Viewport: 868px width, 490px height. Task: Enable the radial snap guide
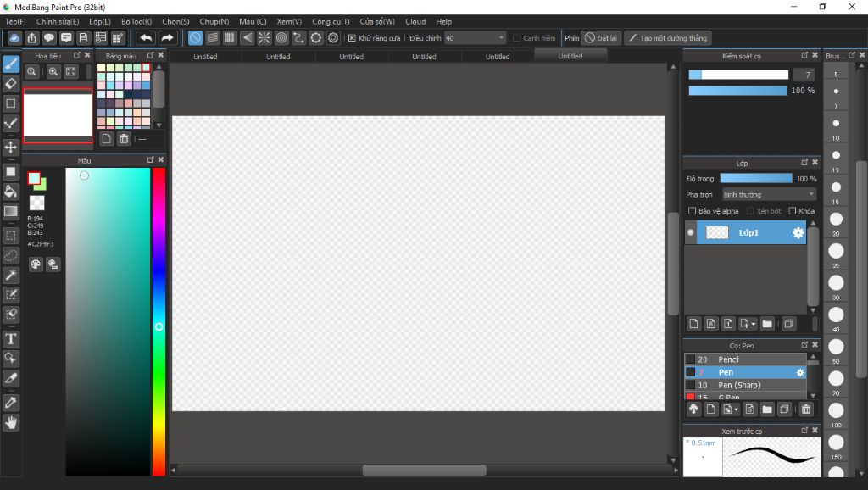pyautogui.click(x=264, y=38)
